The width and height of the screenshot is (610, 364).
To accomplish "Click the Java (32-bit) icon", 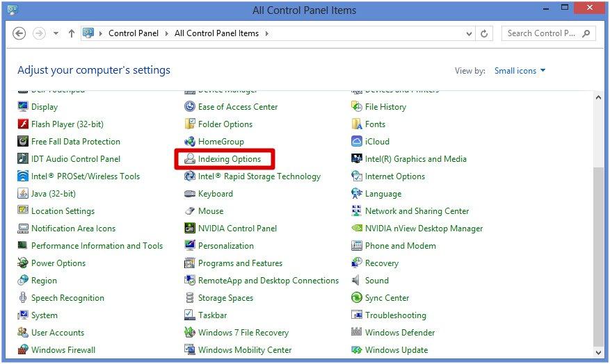I will click(x=23, y=194).
